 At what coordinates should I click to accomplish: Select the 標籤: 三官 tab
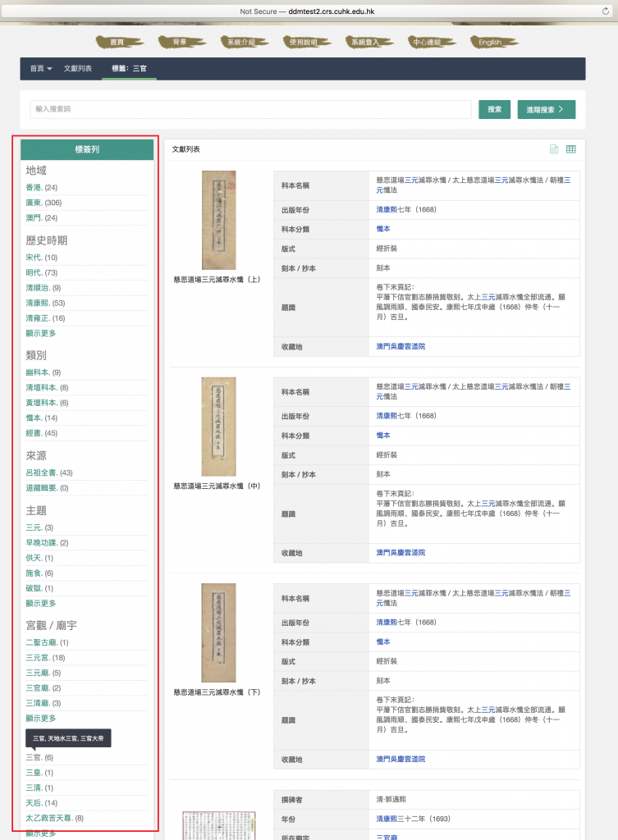tap(129, 68)
